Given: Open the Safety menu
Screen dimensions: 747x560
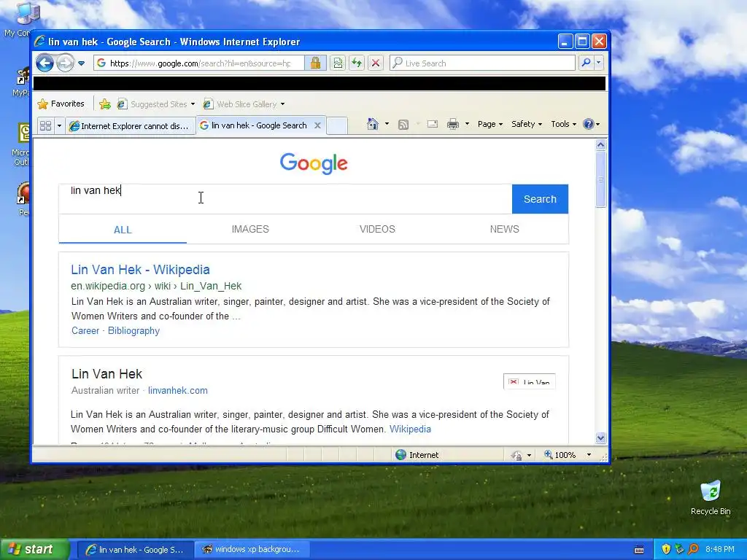Looking at the screenshot, I should [x=527, y=124].
